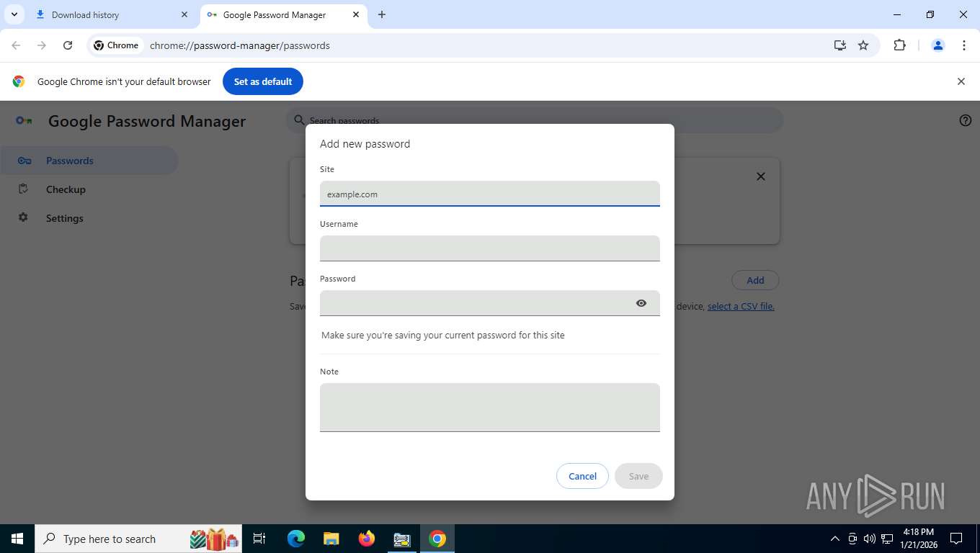This screenshot has height=553, width=980.
Task: Open the Settings sidebar section
Action: coord(64,218)
